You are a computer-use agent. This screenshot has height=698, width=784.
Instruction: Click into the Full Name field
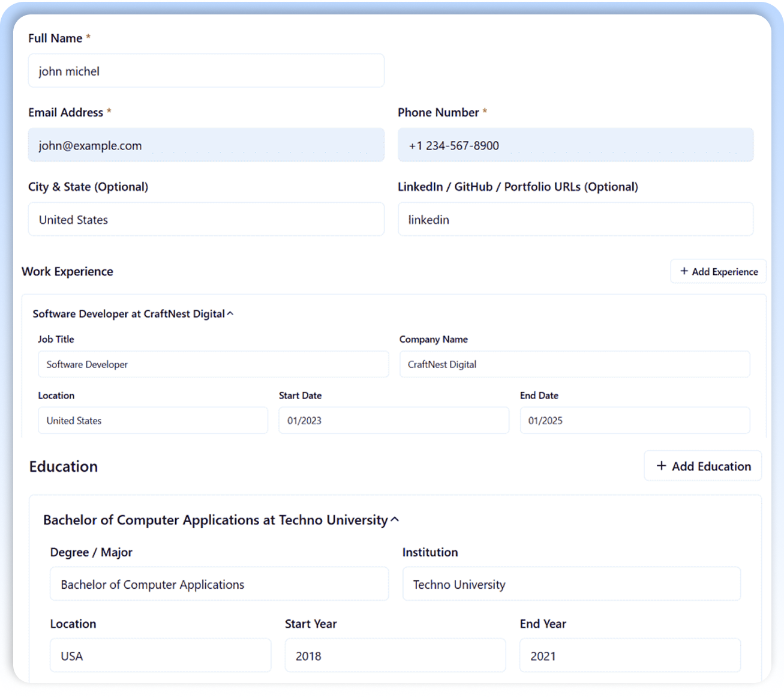[x=206, y=71]
